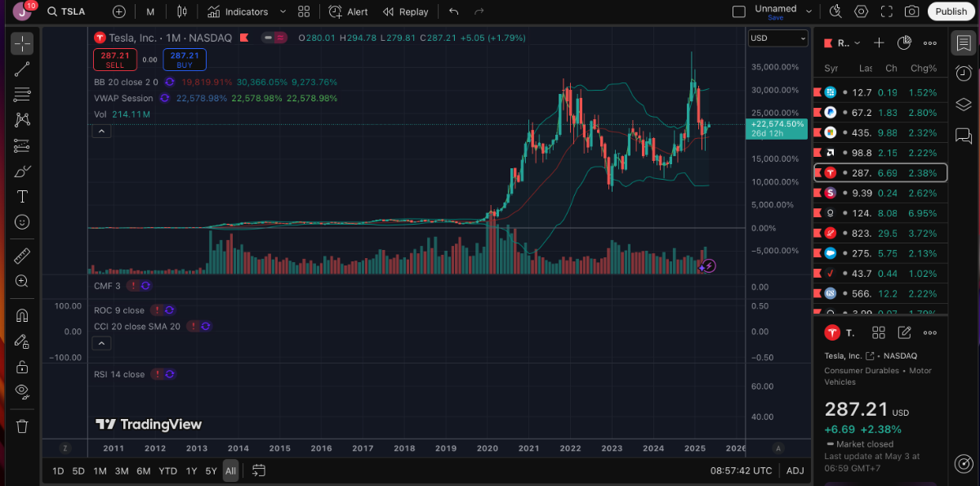Viewport: 980px width, 486px height.
Task: Undo the last chart action
Action: click(x=454, y=11)
